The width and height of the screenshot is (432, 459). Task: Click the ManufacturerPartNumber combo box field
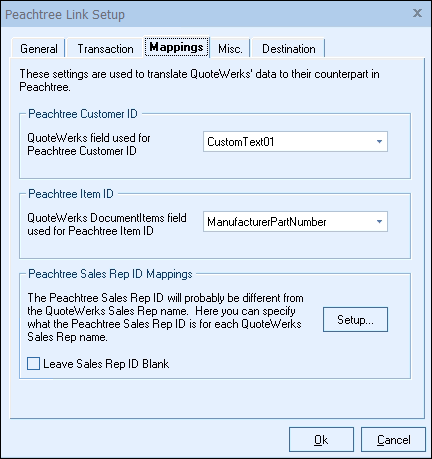295,222
